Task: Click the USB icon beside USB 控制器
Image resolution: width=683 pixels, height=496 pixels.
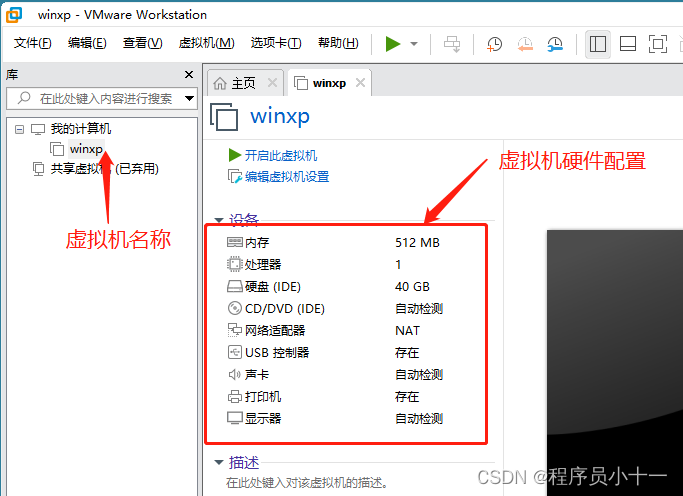Action: click(234, 352)
